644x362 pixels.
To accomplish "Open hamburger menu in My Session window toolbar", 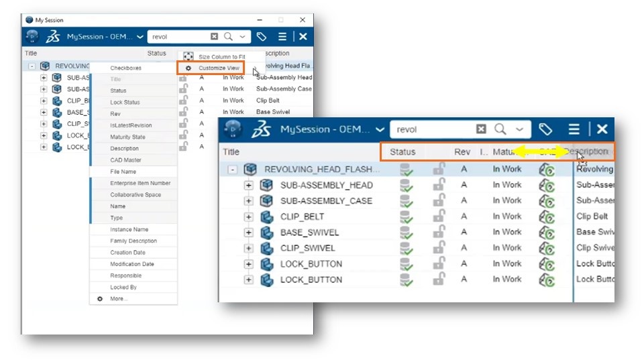I will [x=282, y=36].
